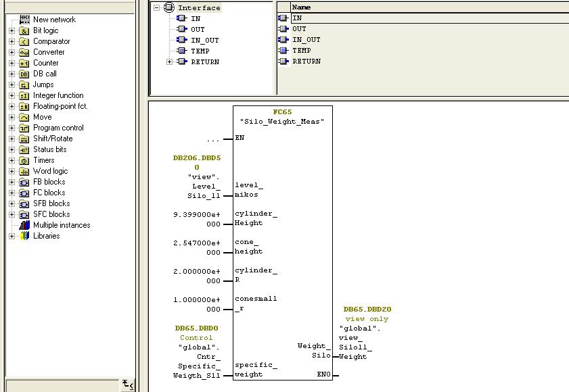The height and width of the screenshot is (392, 569).
Task: Select the Counter icon
Action: pyautogui.click(x=24, y=63)
